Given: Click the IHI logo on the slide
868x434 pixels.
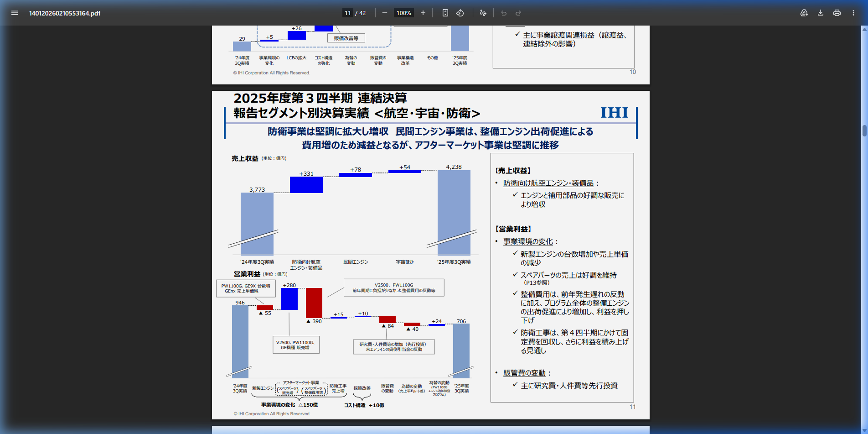Looking at the screenshot, I should tap(614, 113).
